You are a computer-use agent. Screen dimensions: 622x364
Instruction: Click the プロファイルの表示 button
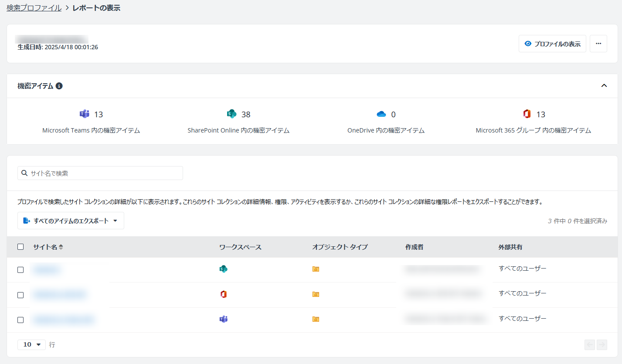(552, 44)
